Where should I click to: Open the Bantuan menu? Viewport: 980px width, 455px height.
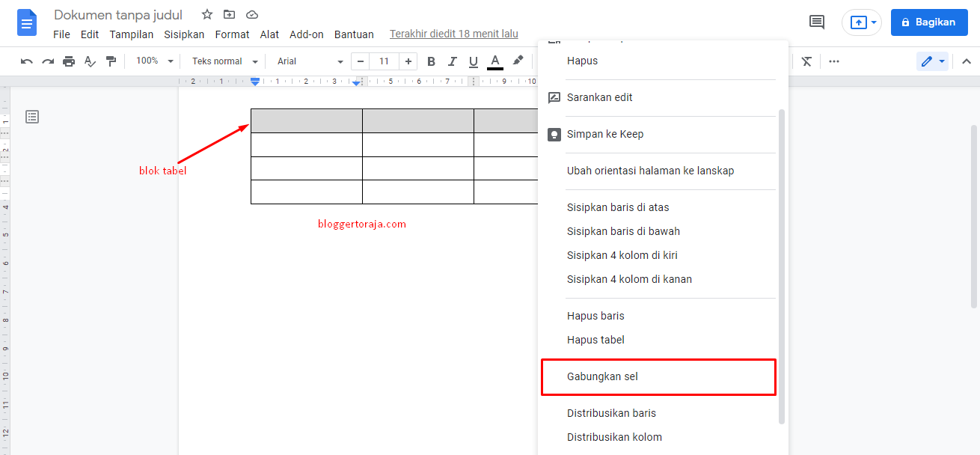point(354,34)
